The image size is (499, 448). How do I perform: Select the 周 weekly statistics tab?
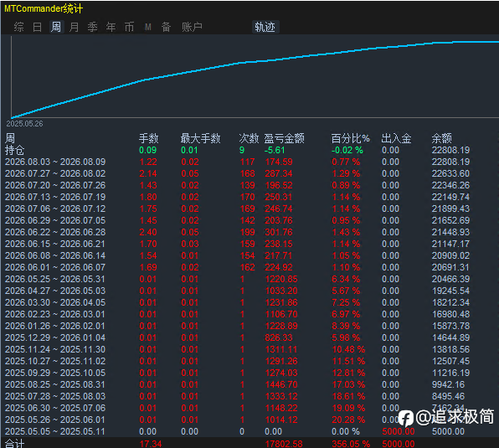pos(56,27)
